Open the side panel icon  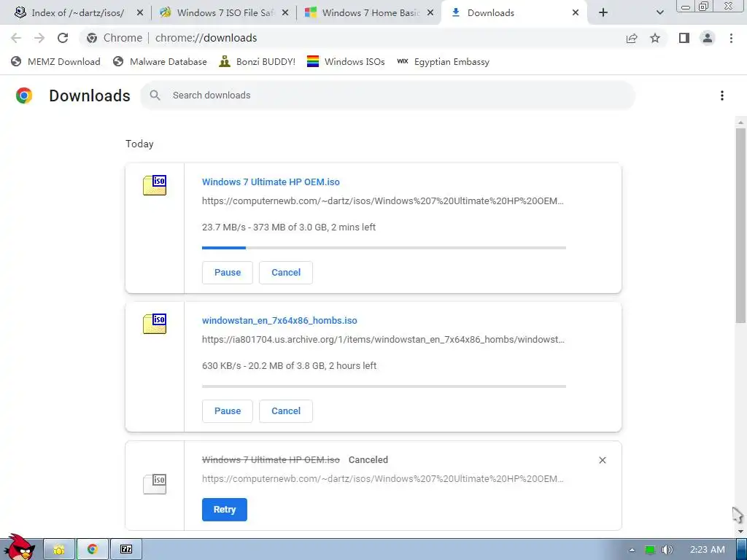684,38
